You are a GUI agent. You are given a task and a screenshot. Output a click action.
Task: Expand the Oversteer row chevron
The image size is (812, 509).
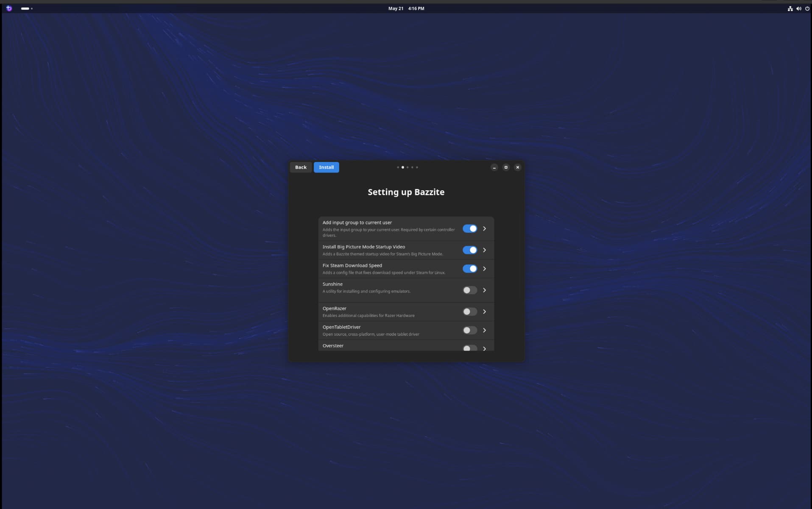tap(484, 348)
